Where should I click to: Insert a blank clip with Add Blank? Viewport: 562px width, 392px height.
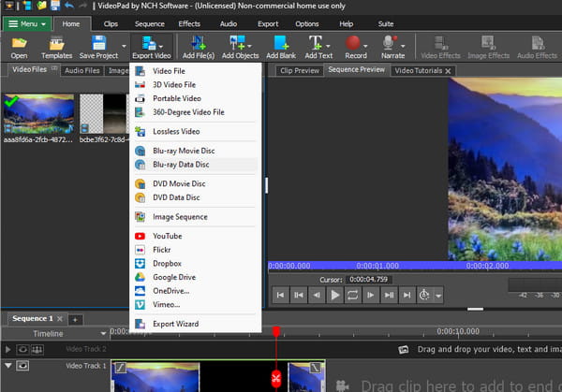click(x=281, y=48)
